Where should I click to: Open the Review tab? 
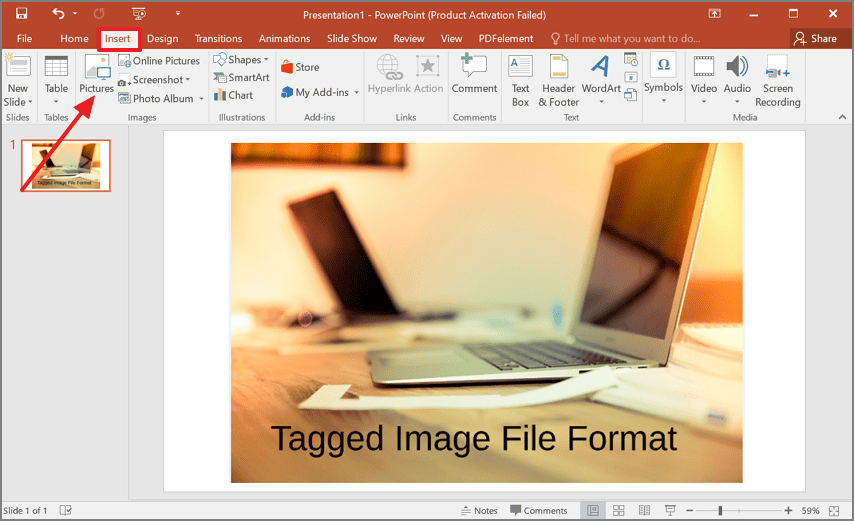point(408,39)
